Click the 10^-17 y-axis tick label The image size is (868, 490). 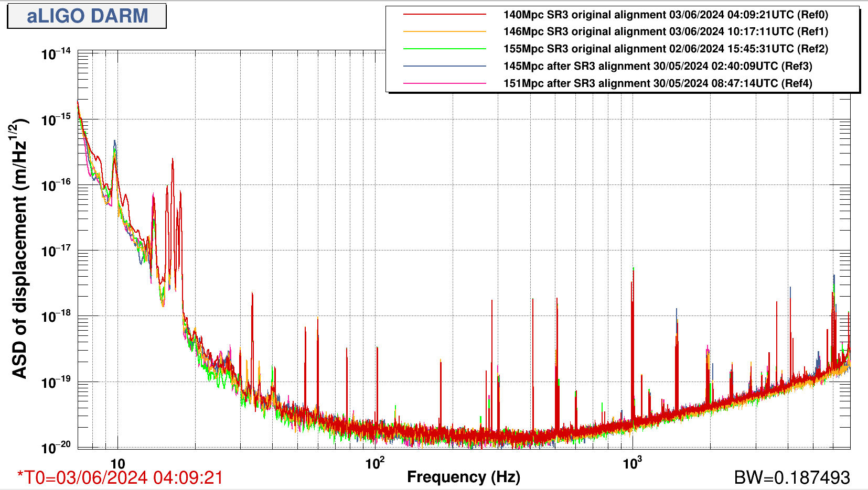pos(56,251)
